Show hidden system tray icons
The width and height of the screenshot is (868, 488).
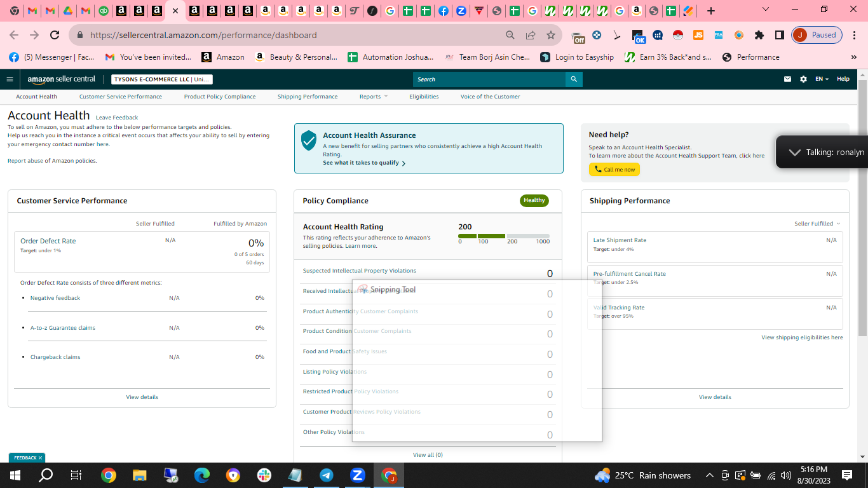pyautogui.click(x=710, y=475)
